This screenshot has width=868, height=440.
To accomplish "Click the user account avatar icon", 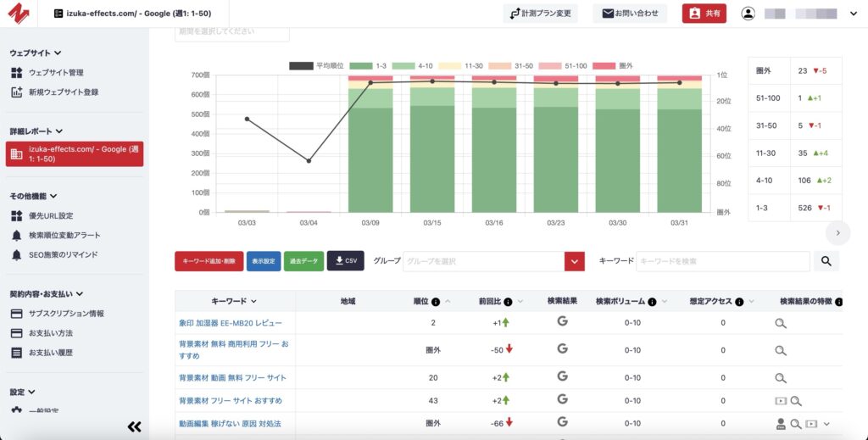I will click(748, 14).
